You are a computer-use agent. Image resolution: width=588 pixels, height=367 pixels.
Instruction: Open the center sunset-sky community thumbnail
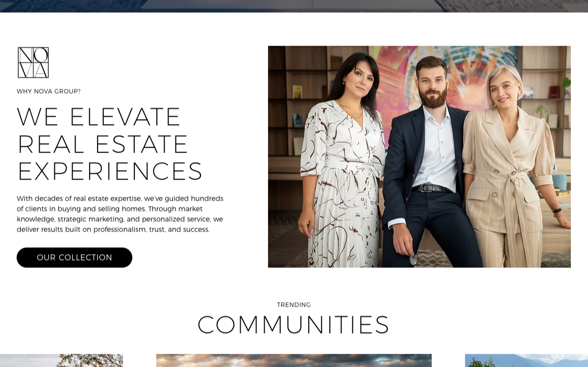pos(294,361)
